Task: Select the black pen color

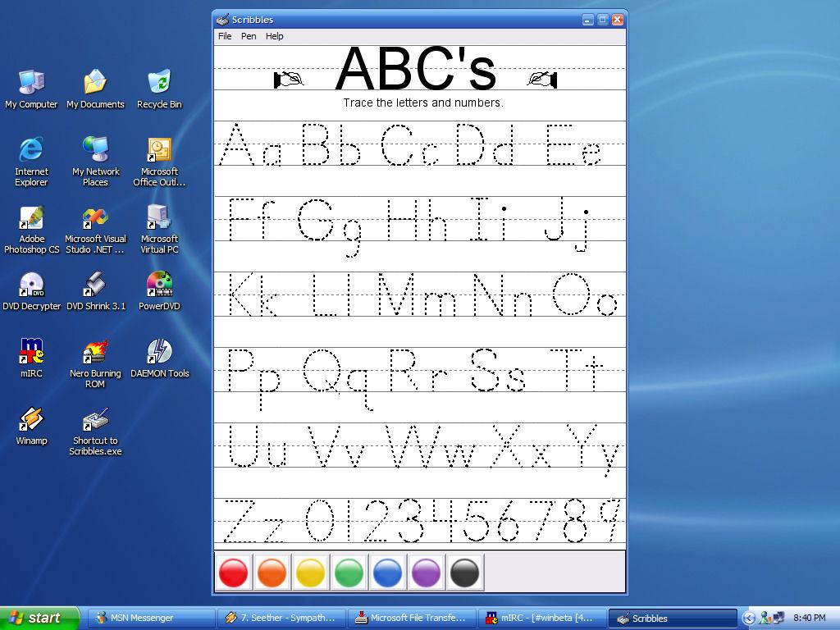Action: point(464,572)
